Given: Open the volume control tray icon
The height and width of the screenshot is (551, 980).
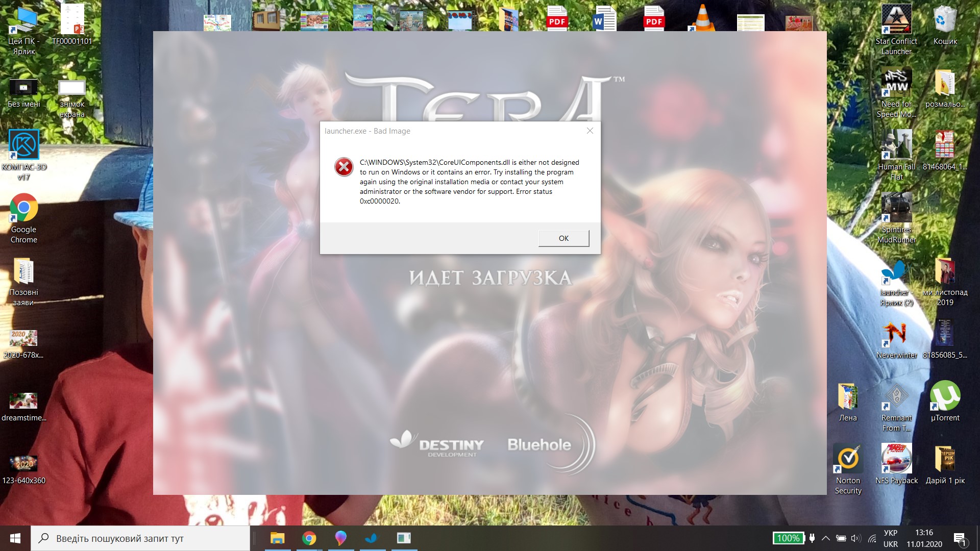Looking at the screenshot, I should tap(856, 538).
